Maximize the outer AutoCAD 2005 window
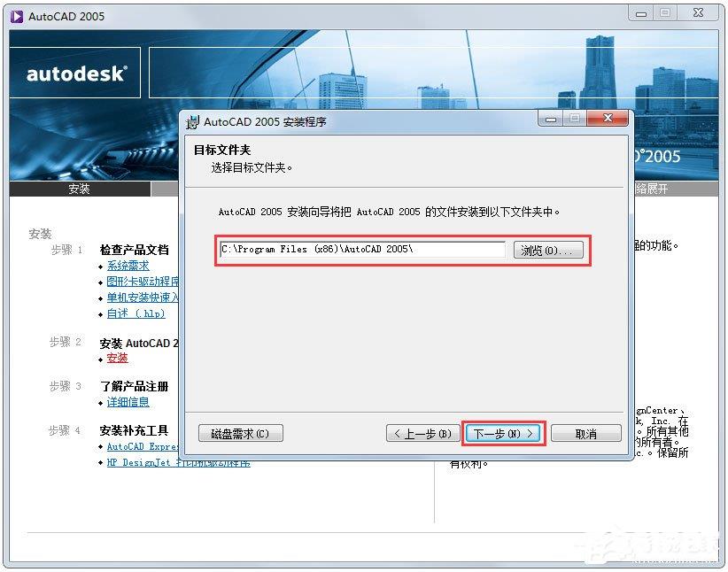The image size is (728, 572). pyautogui.click(x=665, y=13)
